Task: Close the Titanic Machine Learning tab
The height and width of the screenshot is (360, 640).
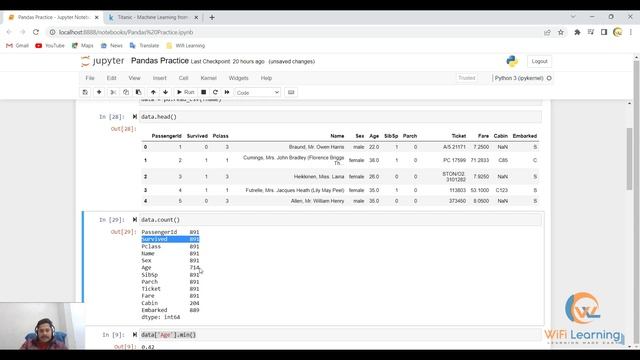Action: (x=196, y=18)
